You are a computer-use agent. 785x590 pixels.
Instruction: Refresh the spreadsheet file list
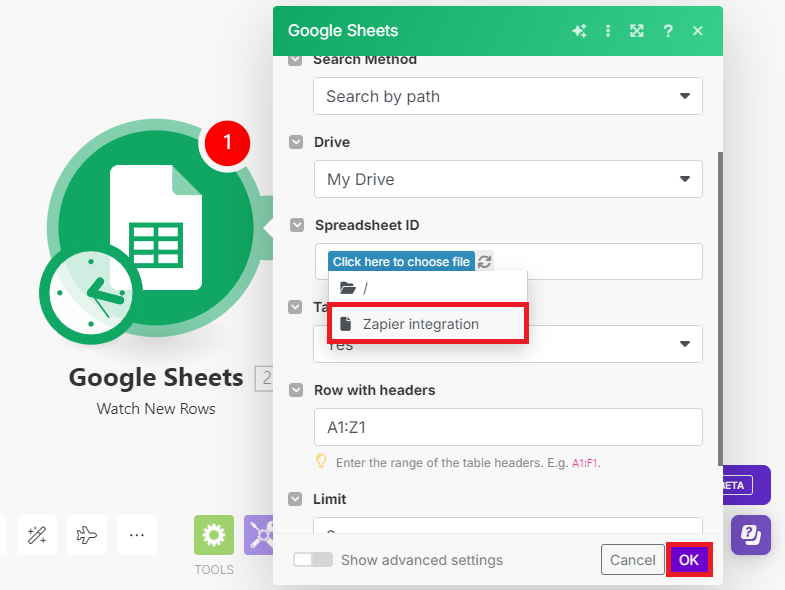(x=484, y=261)
